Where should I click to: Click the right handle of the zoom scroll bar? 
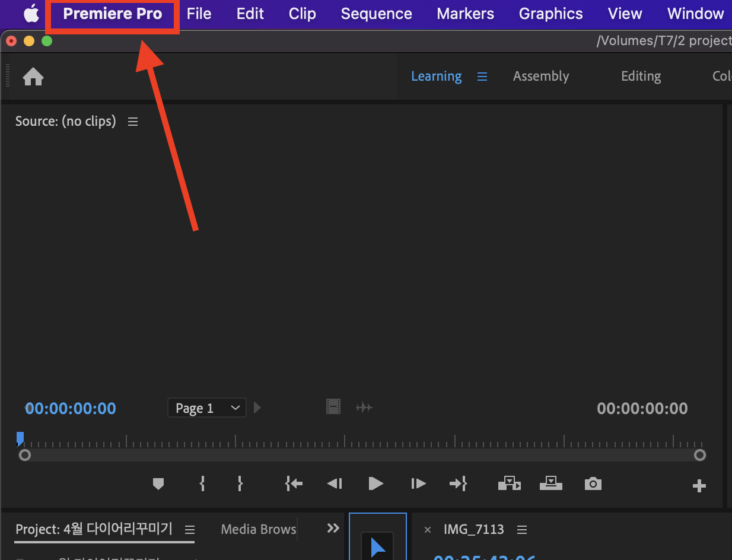pos(700,456)
